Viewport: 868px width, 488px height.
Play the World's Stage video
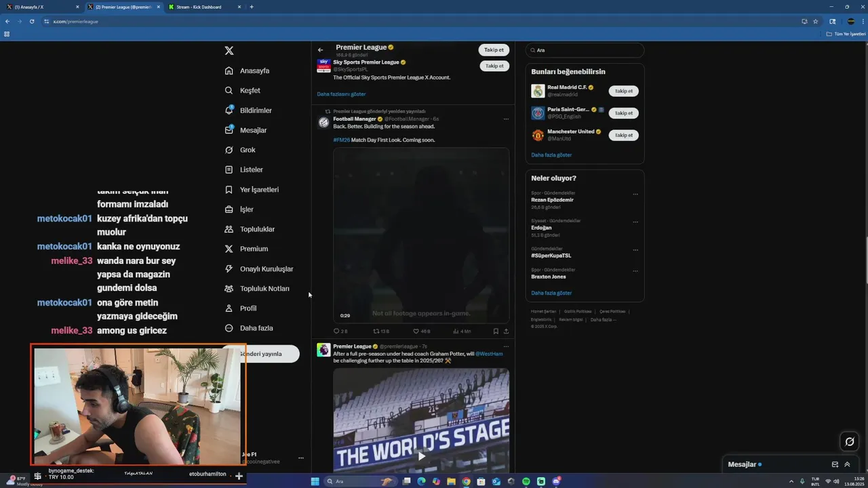click(x=421, y=455)
